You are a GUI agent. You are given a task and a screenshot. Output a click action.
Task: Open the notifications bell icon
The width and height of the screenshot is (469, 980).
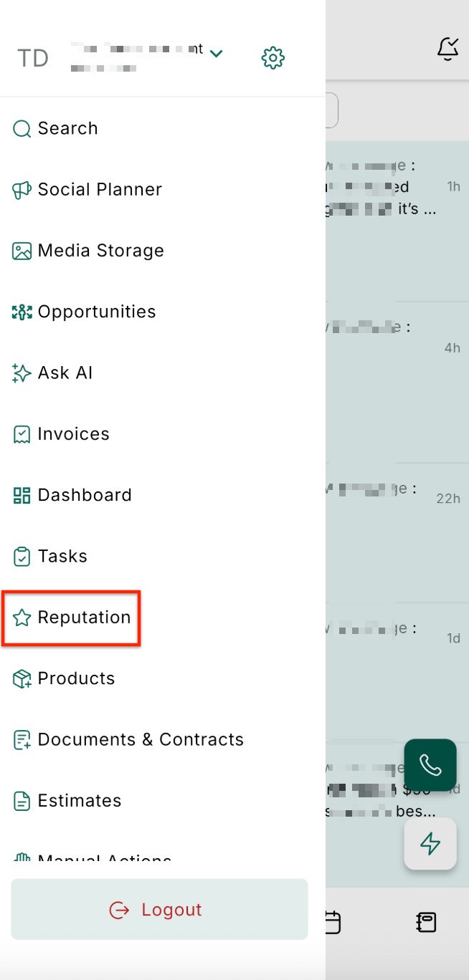tap(448, 49)
